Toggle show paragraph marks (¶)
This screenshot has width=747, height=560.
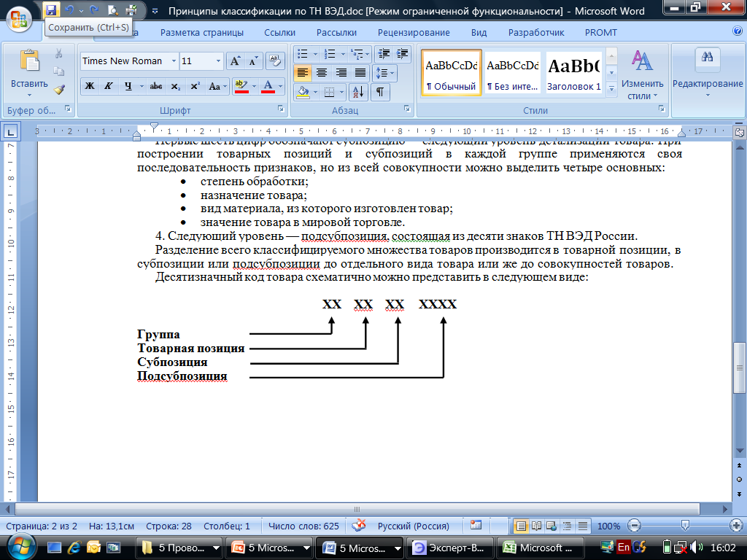(380, 91)
